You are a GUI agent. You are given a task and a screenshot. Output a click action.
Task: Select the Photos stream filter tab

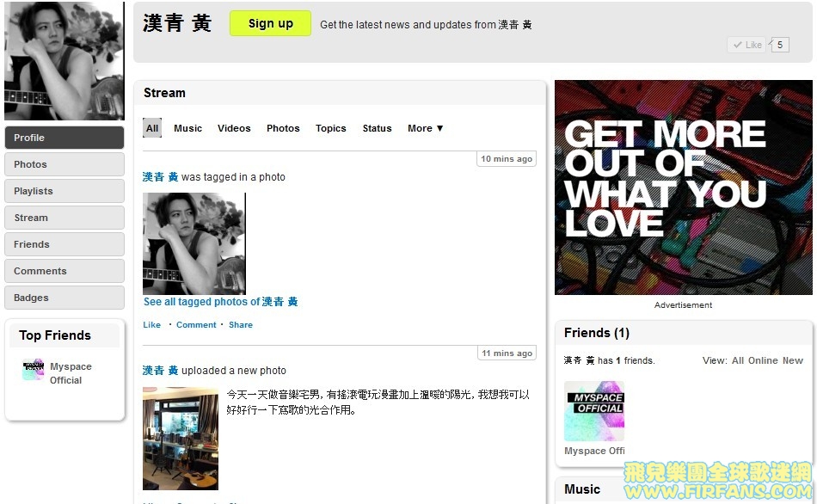[x=283, y=128]
